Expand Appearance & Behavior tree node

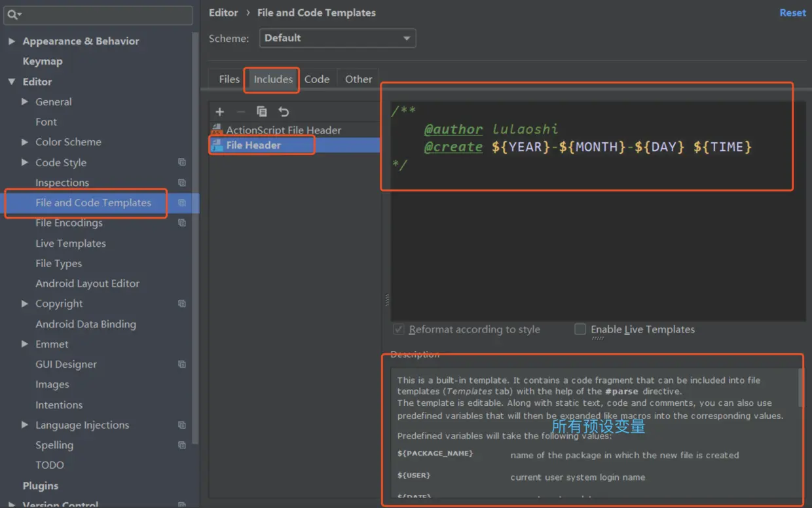[x=11, y=41]
